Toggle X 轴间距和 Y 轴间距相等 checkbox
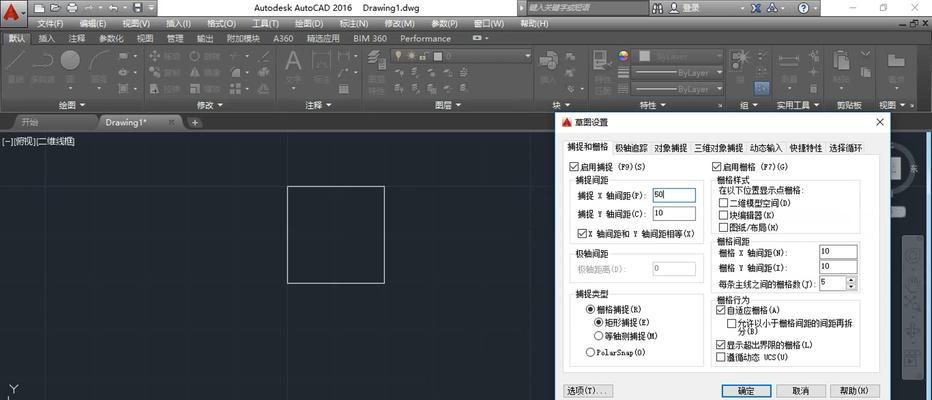The height and width of the screenshot is (400, 932). pyautogui.click(x=582, y=234)
